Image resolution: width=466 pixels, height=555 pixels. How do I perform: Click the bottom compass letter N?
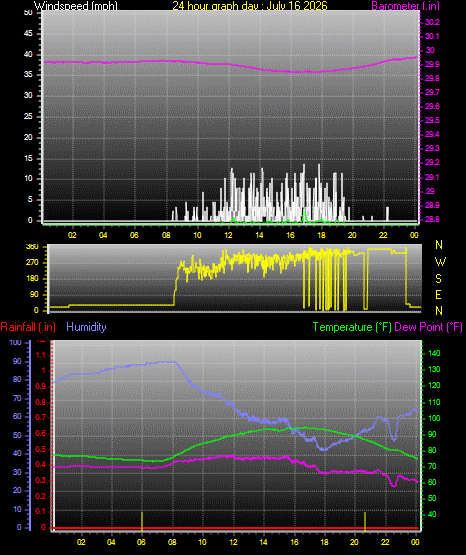[x=439, y=311]
